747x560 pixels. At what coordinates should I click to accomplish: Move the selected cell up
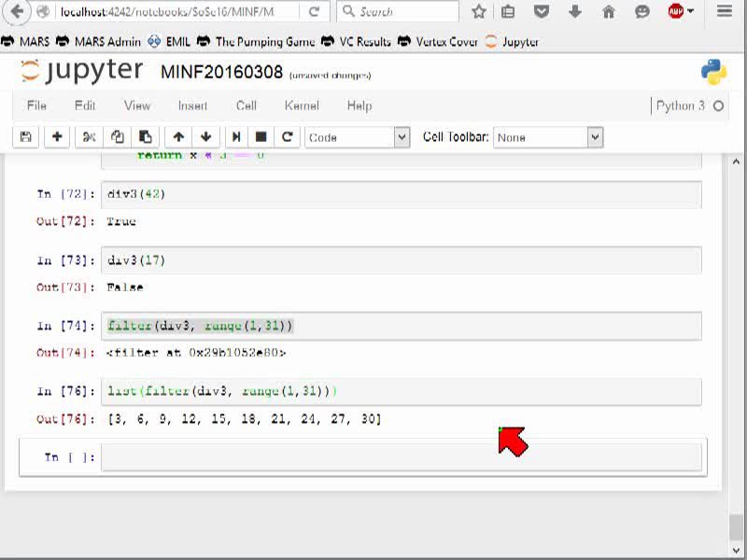click(178, 137)
